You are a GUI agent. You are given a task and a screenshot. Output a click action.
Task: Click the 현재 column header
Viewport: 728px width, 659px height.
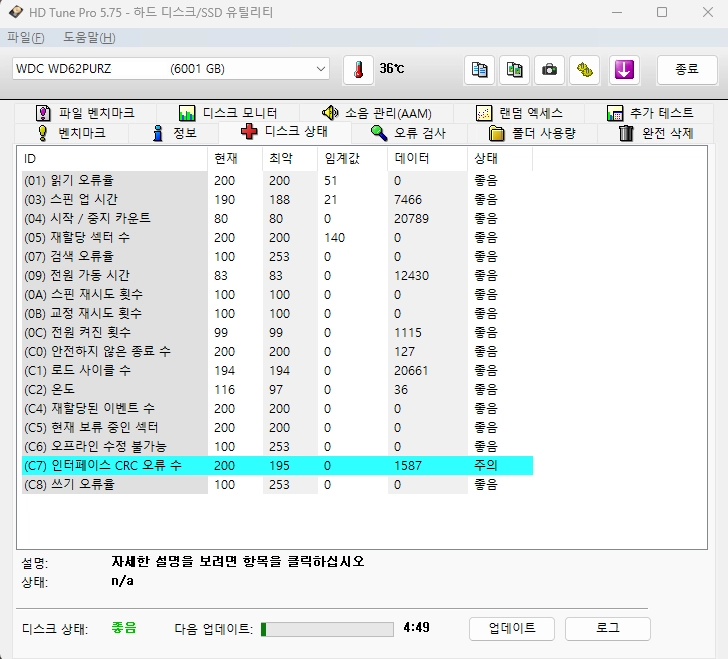235,159
